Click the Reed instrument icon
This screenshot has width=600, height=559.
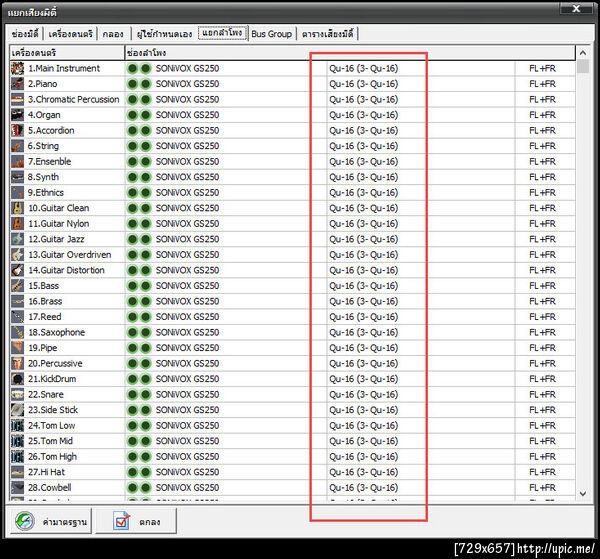pos(17,317)
